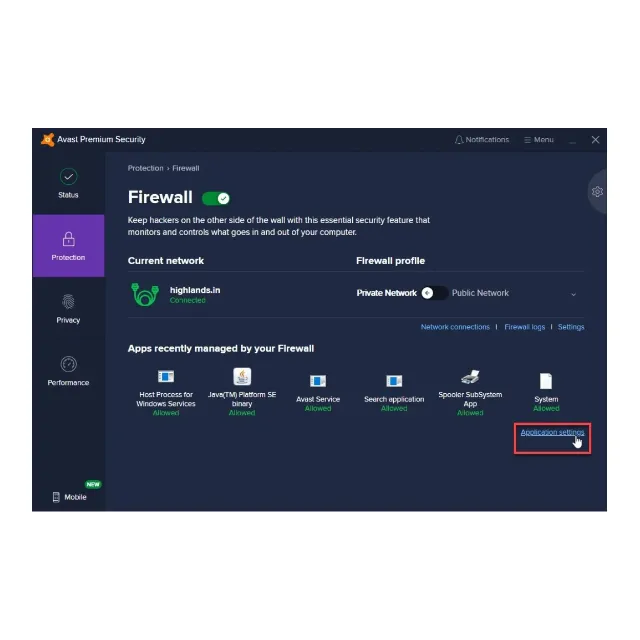Expand the Firewall profile chevron
640x640 pixels.
coord(573,294)
